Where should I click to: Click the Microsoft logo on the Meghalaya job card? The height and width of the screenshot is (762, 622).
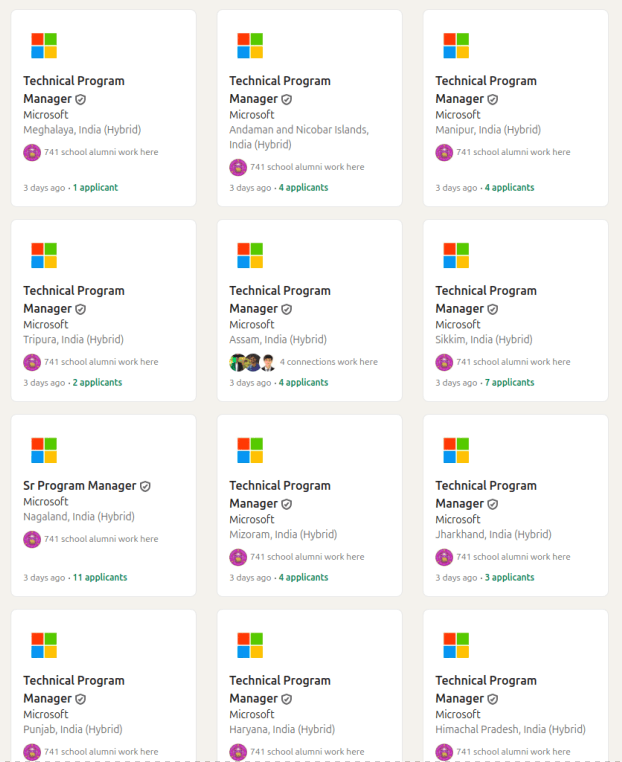pos(44,46)
